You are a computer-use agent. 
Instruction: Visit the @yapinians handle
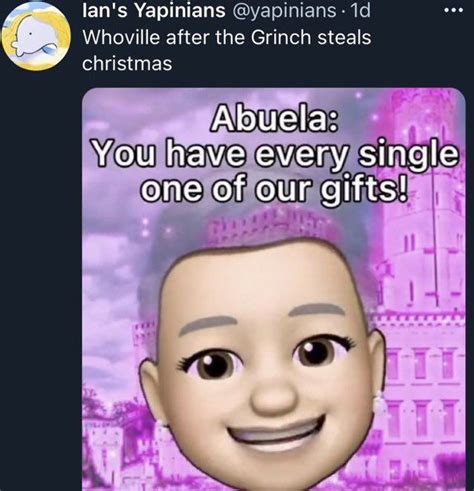[283, 11]
